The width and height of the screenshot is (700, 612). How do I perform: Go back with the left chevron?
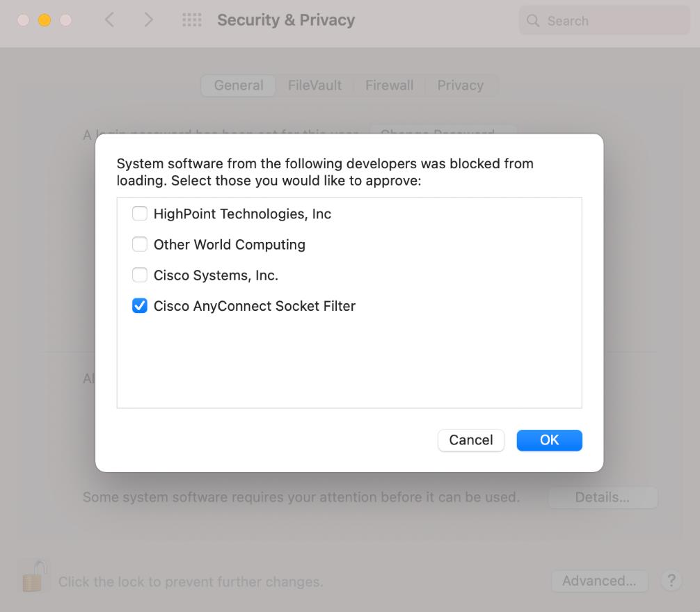point(109,21)
